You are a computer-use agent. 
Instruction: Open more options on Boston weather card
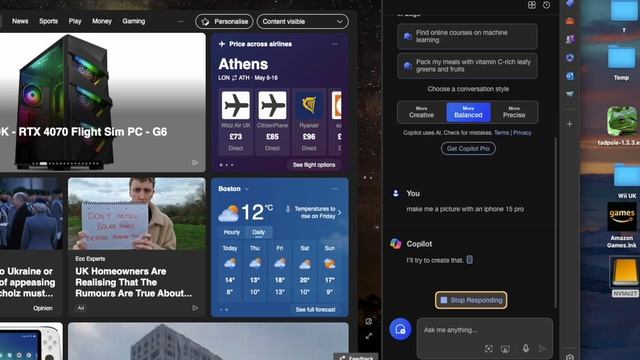pos(335,189)
